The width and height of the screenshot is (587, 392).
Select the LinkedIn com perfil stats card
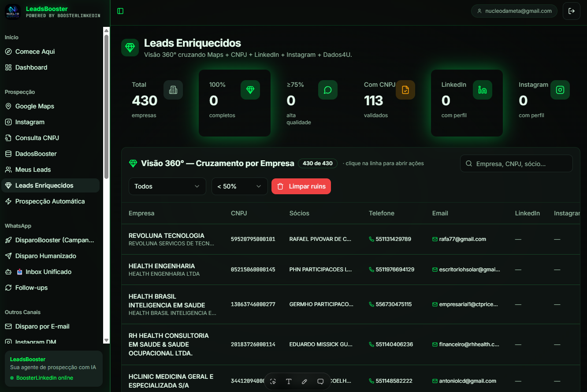[x=467, y=103]
